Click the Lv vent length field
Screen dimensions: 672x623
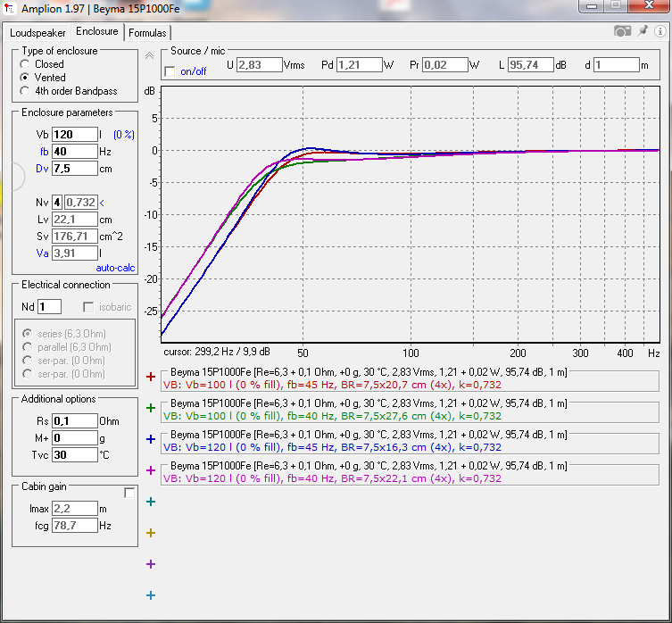pyautogui.click(x=75, y=219)
